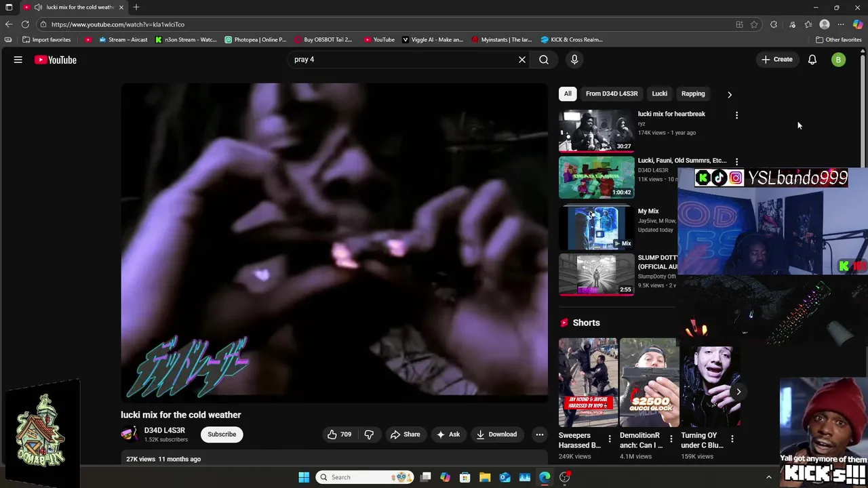Screen dimensions: 868x488
Task: Open Outlook from taskbar
Action: coord(505,477)
